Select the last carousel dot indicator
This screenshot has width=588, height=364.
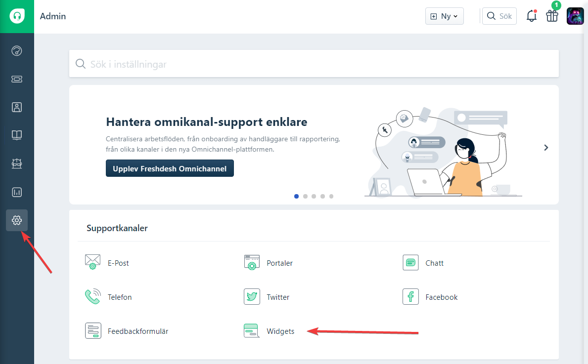pos(331,196)
